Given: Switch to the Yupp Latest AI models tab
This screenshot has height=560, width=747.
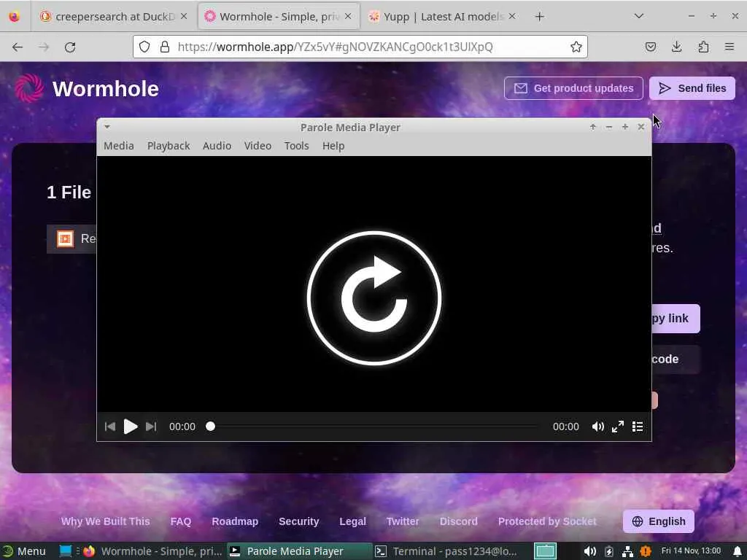Looking at the screenshot, I should click(x=441, y=17).
